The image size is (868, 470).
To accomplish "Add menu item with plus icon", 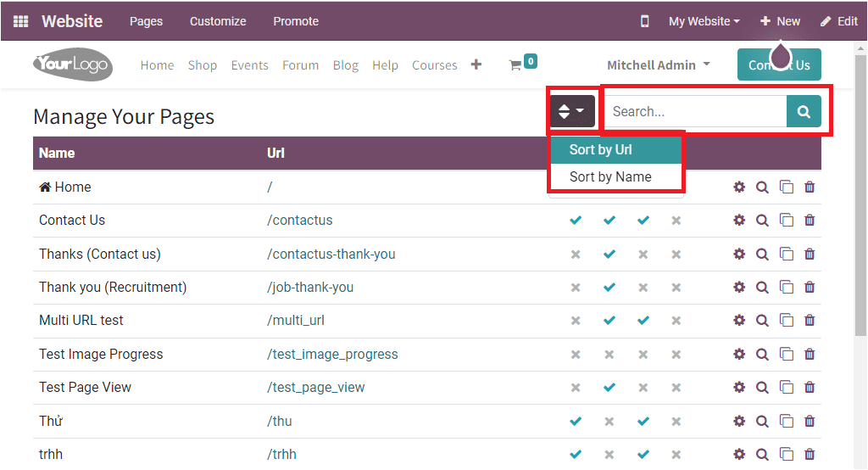I will coord(476,64).
